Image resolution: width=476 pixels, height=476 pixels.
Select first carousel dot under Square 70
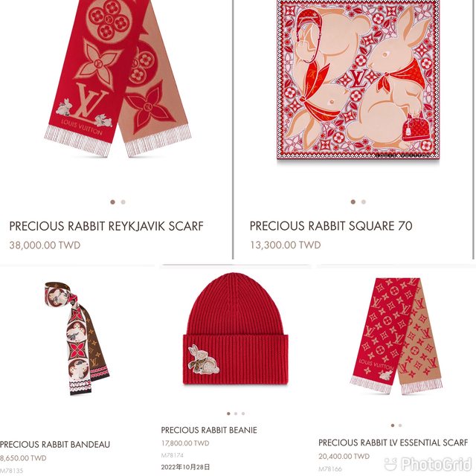click(x=353, y=202)
